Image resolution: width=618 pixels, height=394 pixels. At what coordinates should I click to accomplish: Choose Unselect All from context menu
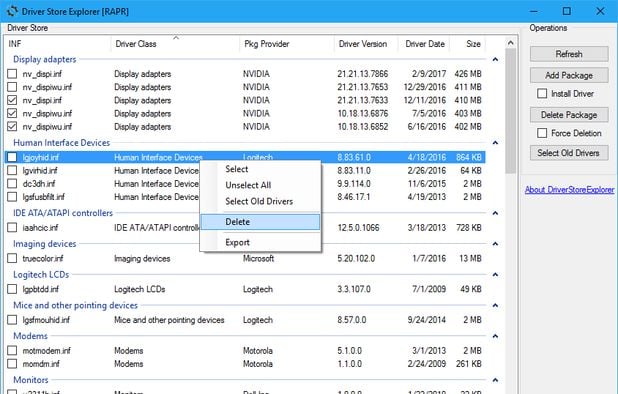pos(260,185)
